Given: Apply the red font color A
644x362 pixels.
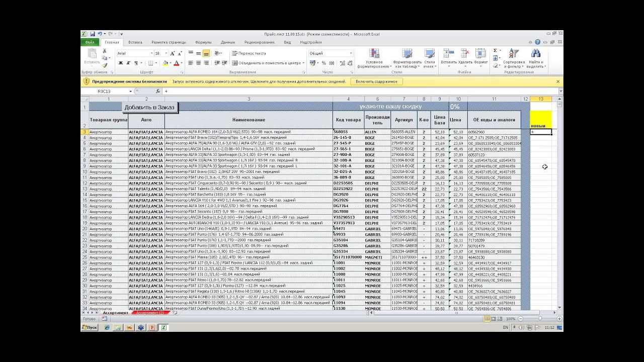Looking at the screenshot, I should pyautogui.click(x=176, y=63).
